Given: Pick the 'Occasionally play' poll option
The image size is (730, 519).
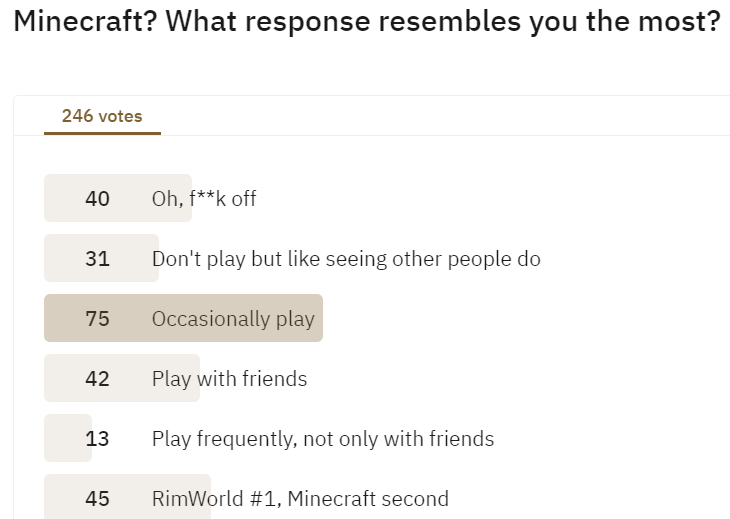Looking at the screenshot, I should [x=233, y=319].
